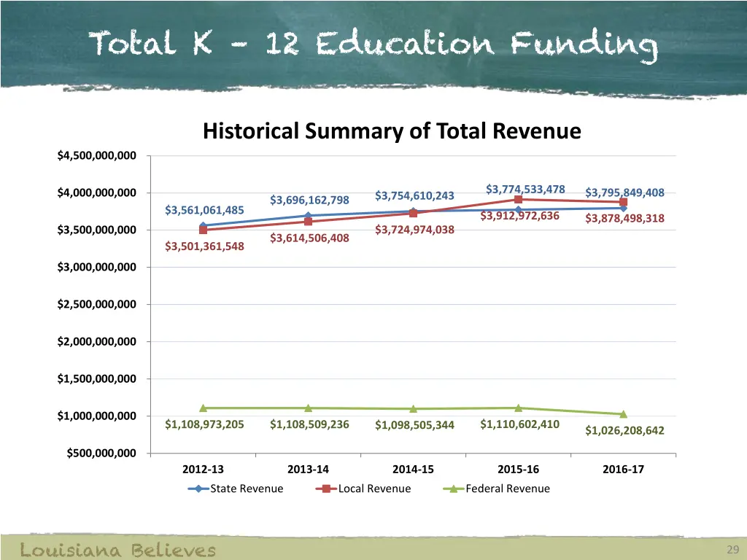Click the slide number 29
The width and height of the screenshot is (747, 560).
[x=732, y=550]
